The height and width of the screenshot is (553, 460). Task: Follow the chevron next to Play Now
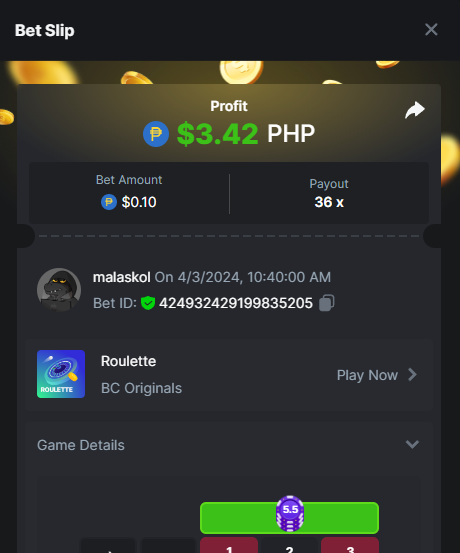tap(412, 375)
